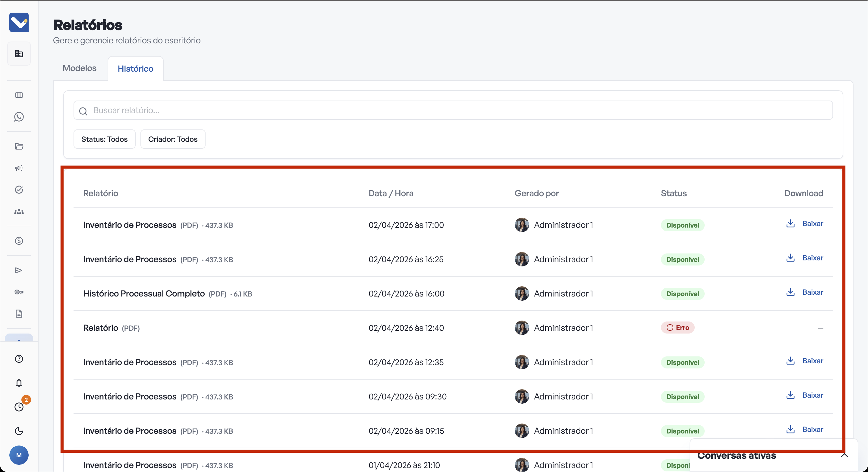
Task: Click the megaphone campaigns icon in the sidebar
Action: click(x=19, y=168)
